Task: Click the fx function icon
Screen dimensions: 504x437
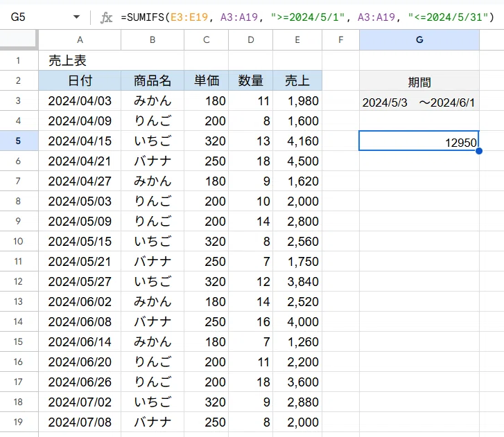Action: tap(106, 17)
